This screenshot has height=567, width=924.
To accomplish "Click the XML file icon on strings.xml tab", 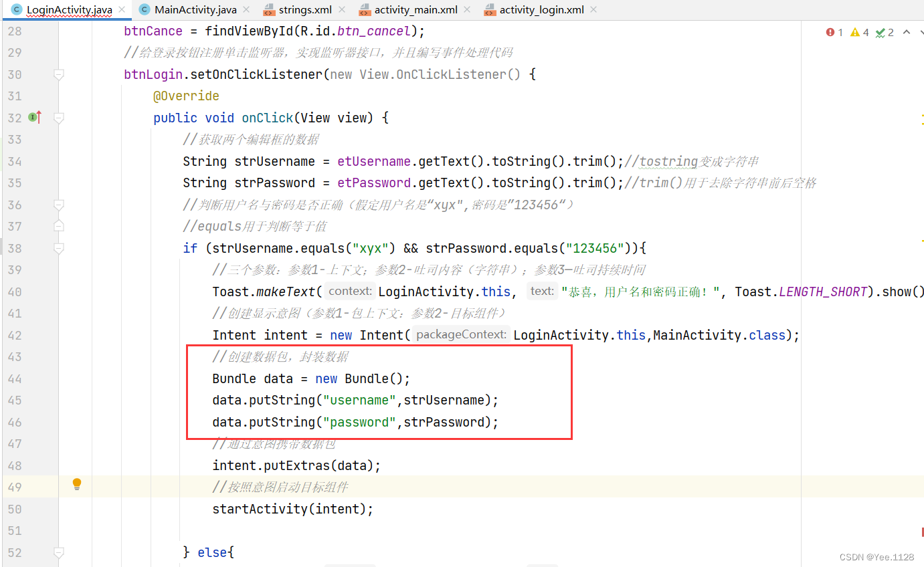I will click(268, 10).
